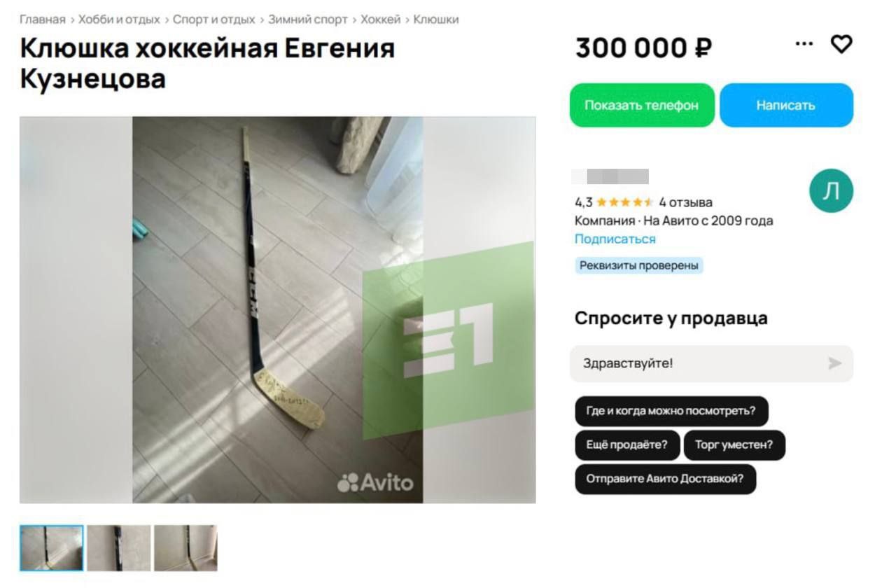
Task: Open seller's round avatar with letter Л
Action: click(831, 191)
